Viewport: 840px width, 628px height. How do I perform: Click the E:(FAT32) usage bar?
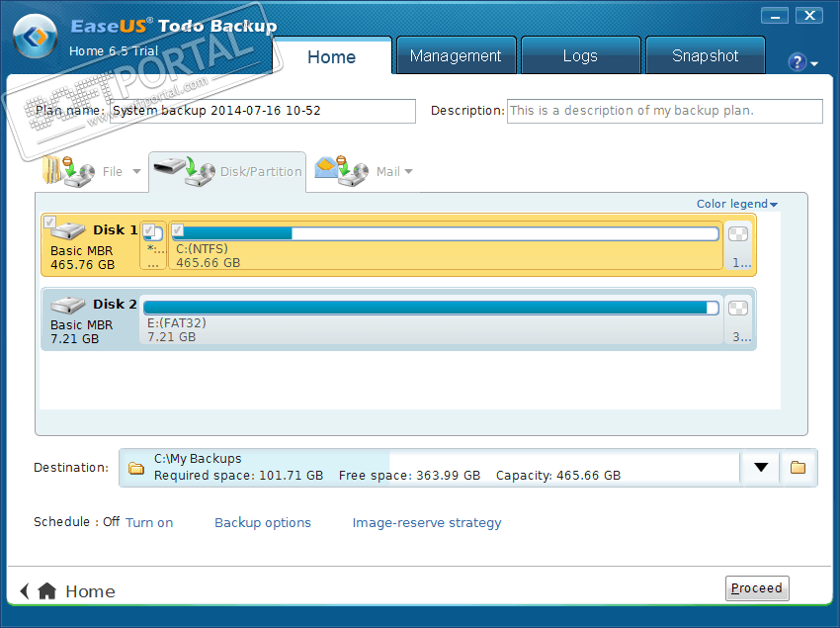point(431,308)
